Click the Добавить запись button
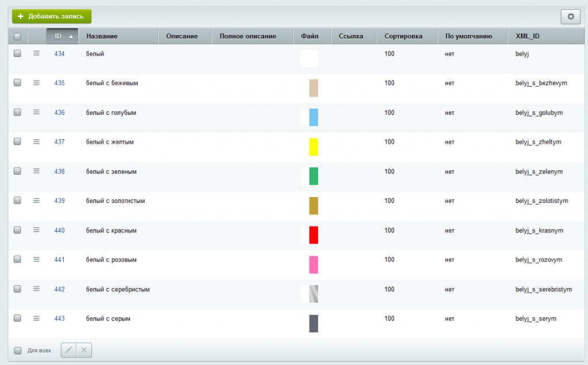Viewport: 588px width, 365px height. (52, 17)
